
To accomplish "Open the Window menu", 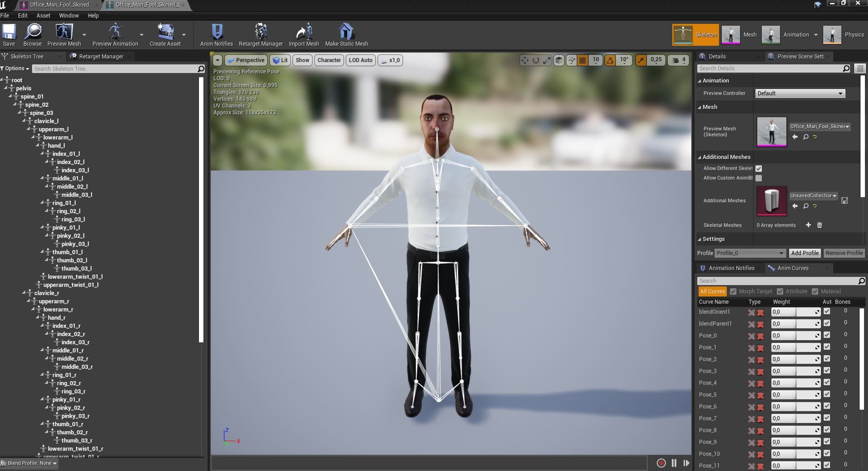I will click(x=69, y=15).
